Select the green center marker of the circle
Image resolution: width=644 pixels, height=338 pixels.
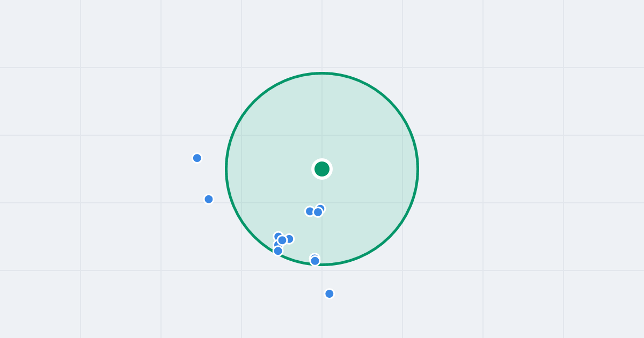tap(322, 169)
